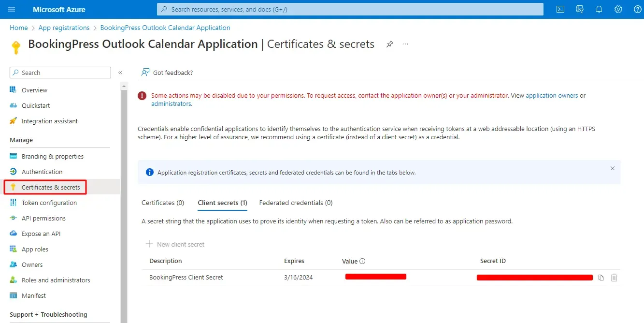Click the Microsoft Azure logo text
The image size is (644, 323).
coord(59,9)
